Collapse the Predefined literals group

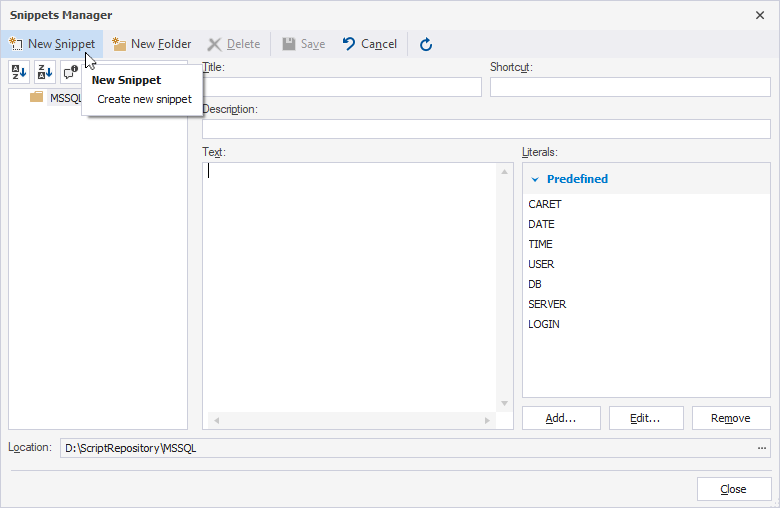click(x=535, y=179)
